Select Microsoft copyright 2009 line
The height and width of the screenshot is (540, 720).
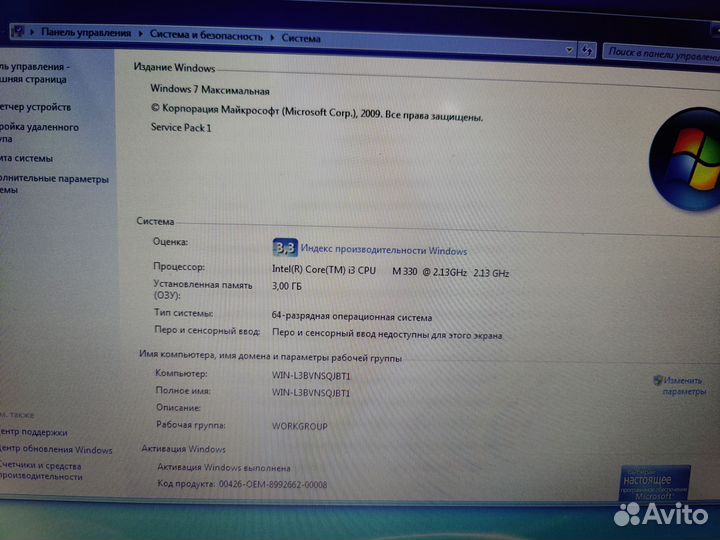[317, 112]
